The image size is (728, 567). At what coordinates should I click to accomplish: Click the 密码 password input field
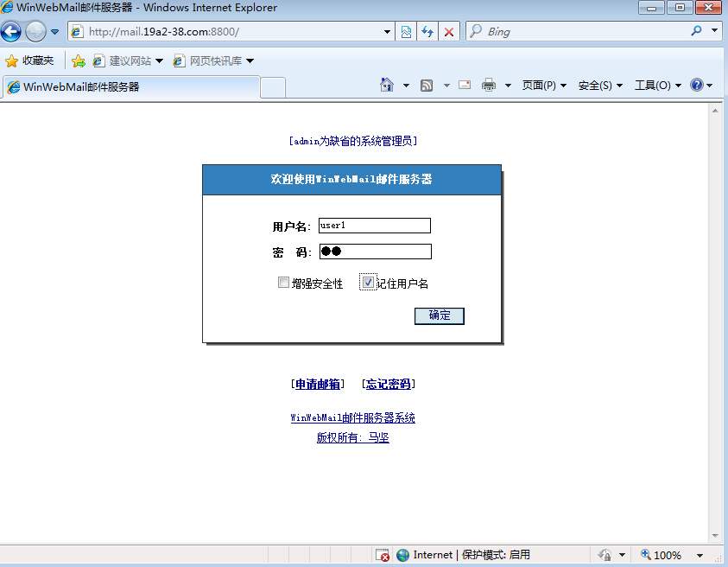(x=375, y=252)
